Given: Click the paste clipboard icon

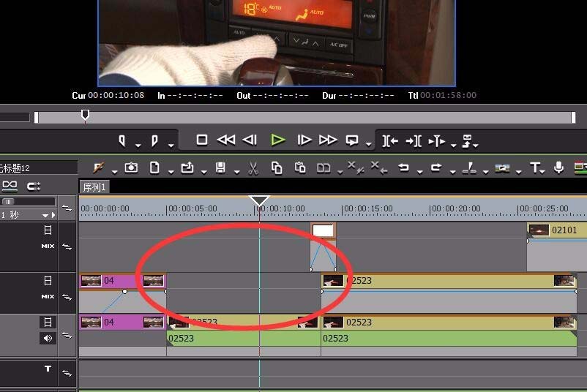Looking at the screenshot, I should click(300, 167).
